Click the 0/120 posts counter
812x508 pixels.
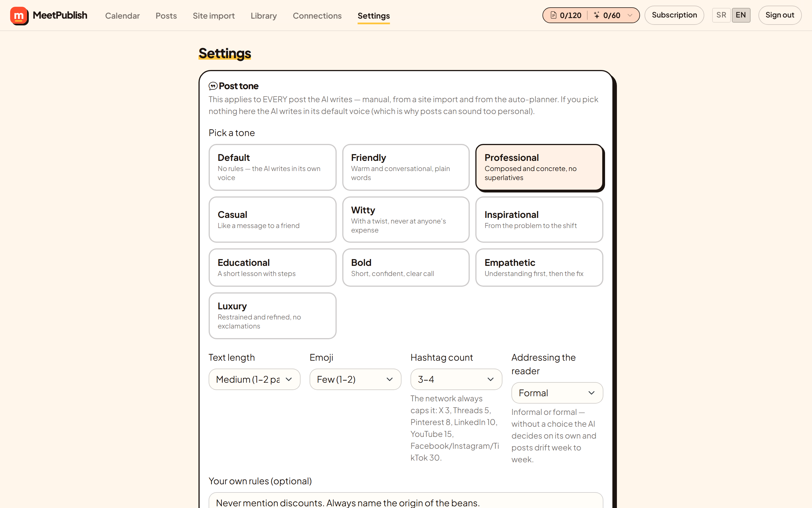pyautogui.click(x=570, y=15)
